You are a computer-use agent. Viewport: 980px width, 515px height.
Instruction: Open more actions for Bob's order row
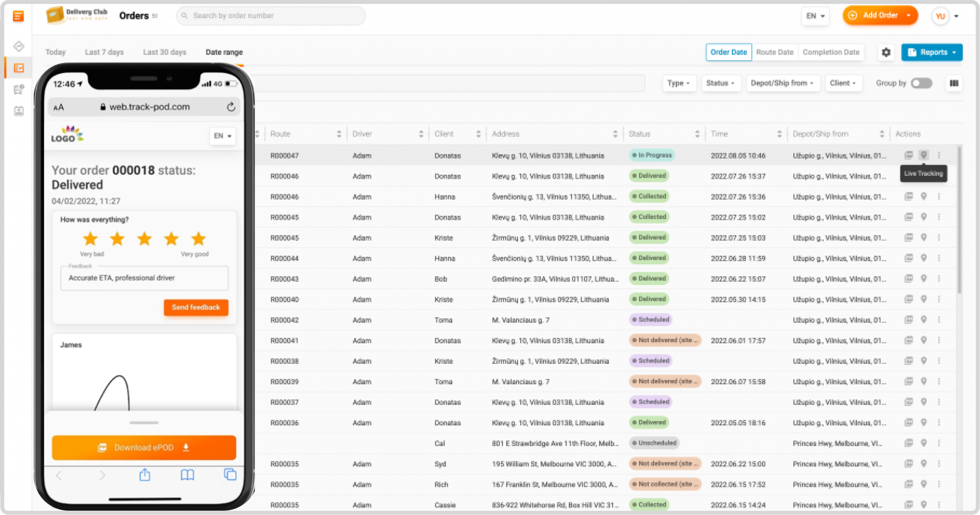point(939,279)
